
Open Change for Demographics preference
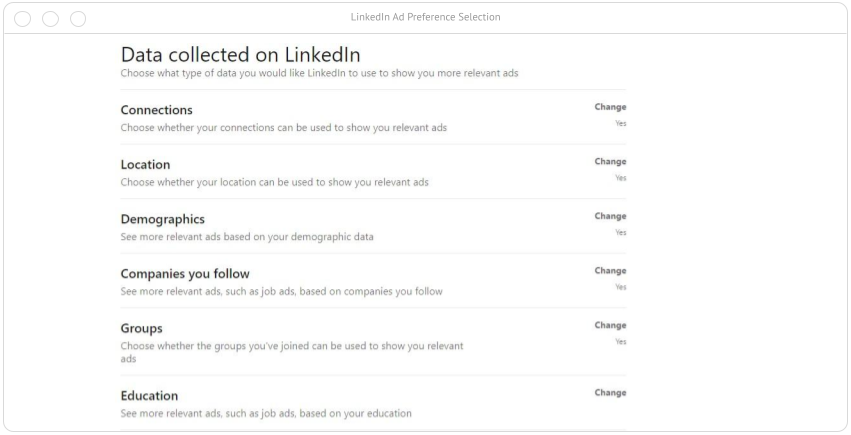(610, 216)
